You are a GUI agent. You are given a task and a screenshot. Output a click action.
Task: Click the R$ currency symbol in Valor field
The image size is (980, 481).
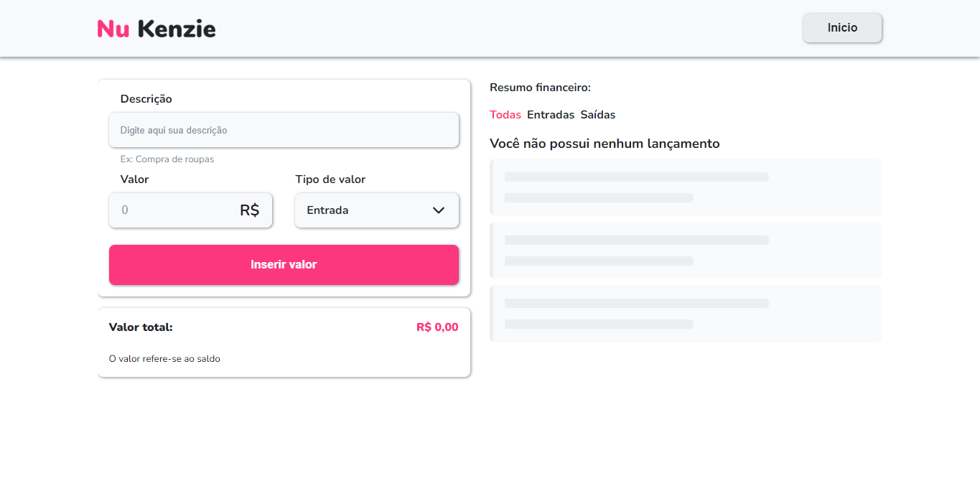pos(249,210)
